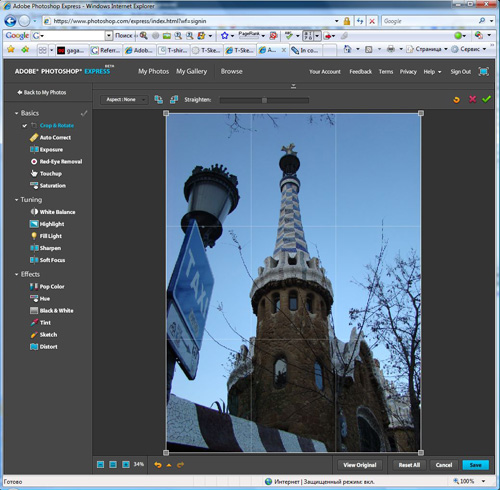Open the Страница menu dropdown
The height and width of the screenshot is (490, 500).
coord(446,49)
